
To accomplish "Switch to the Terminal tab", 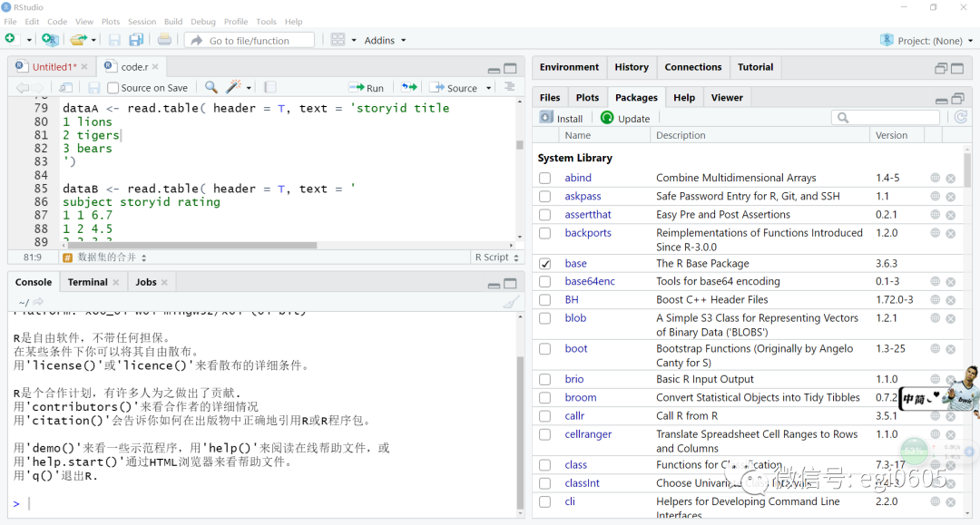I will tap(85, 281).
